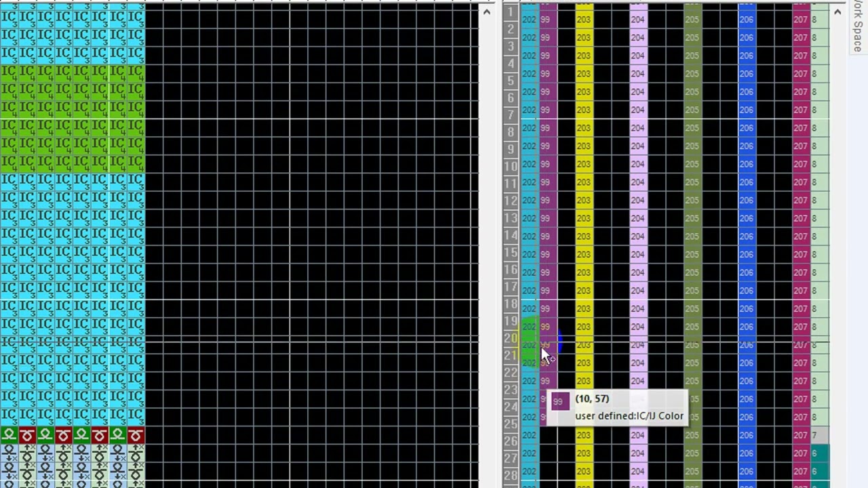Select row header 24 in right pane
Viewport: 868px width, 488px height.
click(511, 407)
